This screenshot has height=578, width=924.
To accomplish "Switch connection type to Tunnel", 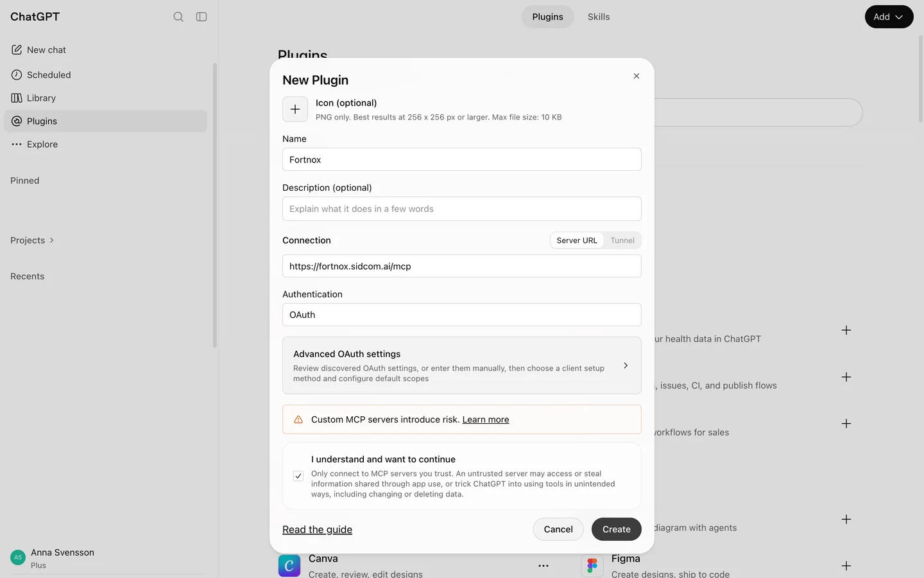I will tap(622, 240).
